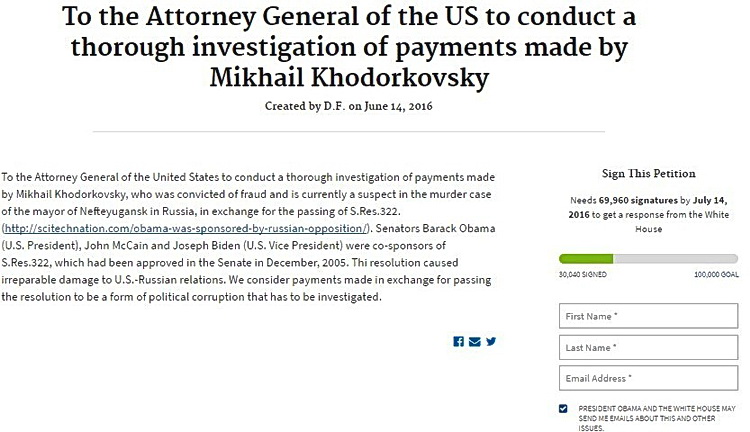This screenshot has height=432, width=750.
Task: Click the divider line under the creation date
Action: point(349,131)
